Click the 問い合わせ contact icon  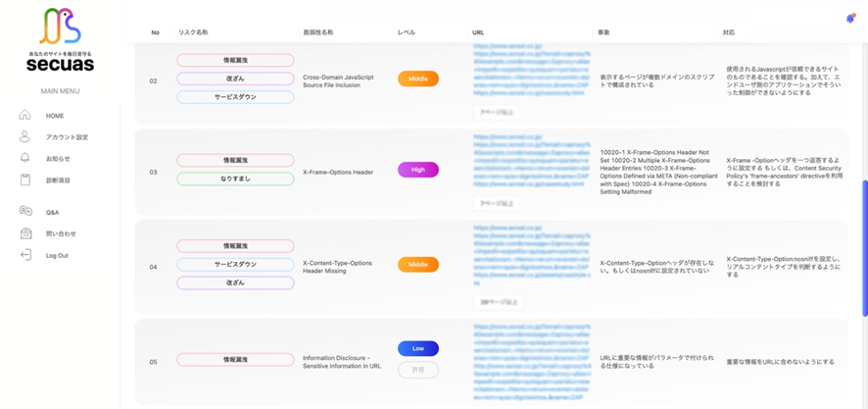(25, 233)
